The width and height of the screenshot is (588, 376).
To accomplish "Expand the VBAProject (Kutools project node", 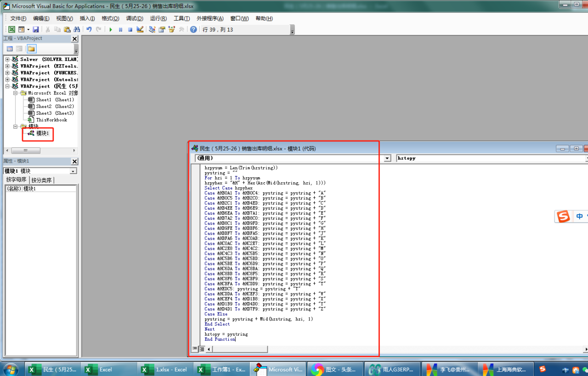I will click(x=7, y=79).
